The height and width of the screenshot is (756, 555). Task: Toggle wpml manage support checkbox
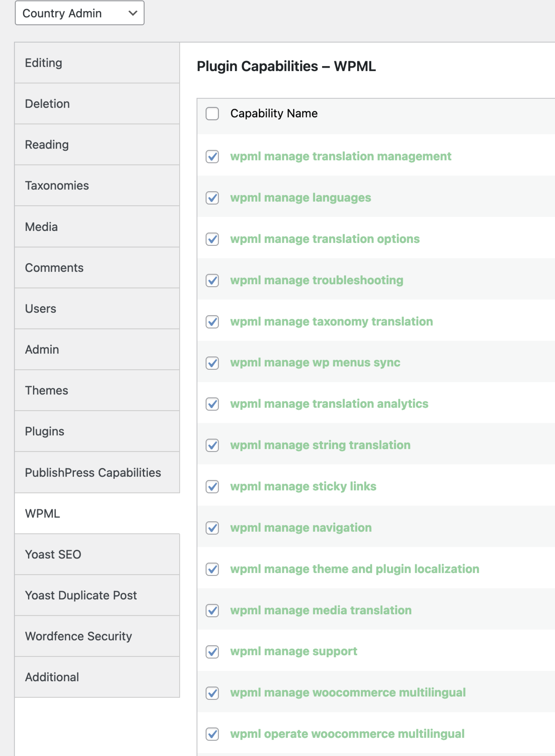[212, 652]
